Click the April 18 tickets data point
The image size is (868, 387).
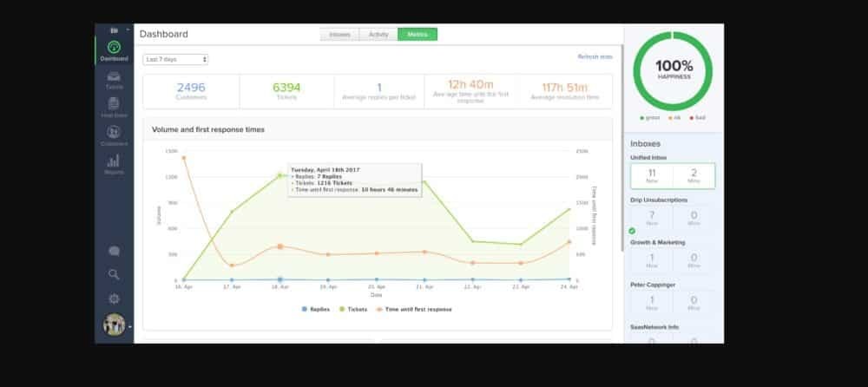tap(279, 175)
